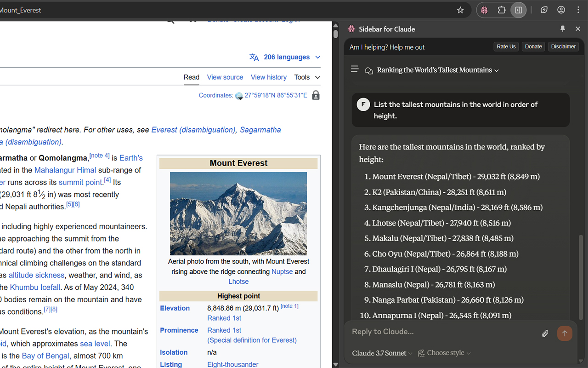Follow the summit point link
Image resolution: width=588 pixels, height=368 pixels.
pyautogui.click(x=80, y=182)
